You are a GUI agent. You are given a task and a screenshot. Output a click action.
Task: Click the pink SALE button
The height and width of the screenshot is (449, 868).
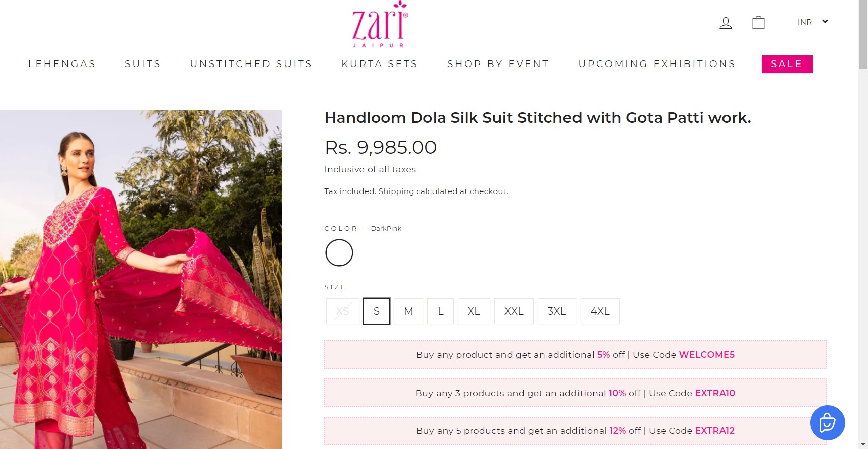tap(786, 64)
